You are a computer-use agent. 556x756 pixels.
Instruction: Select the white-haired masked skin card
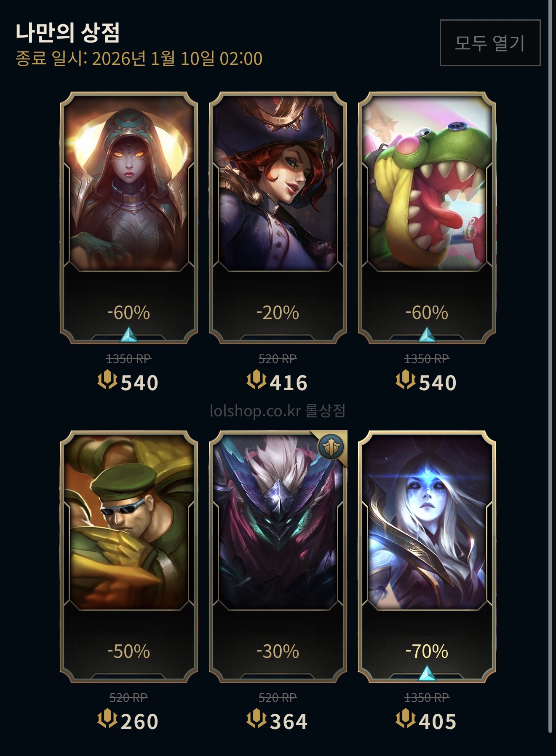point(278,557)
